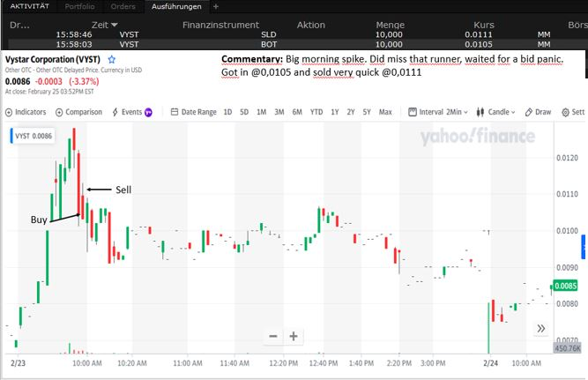The height and width of the screenshot is (380, 588).
Task: Click the Kurs column header
Action: pyautogui.click(x=484, y=25)
